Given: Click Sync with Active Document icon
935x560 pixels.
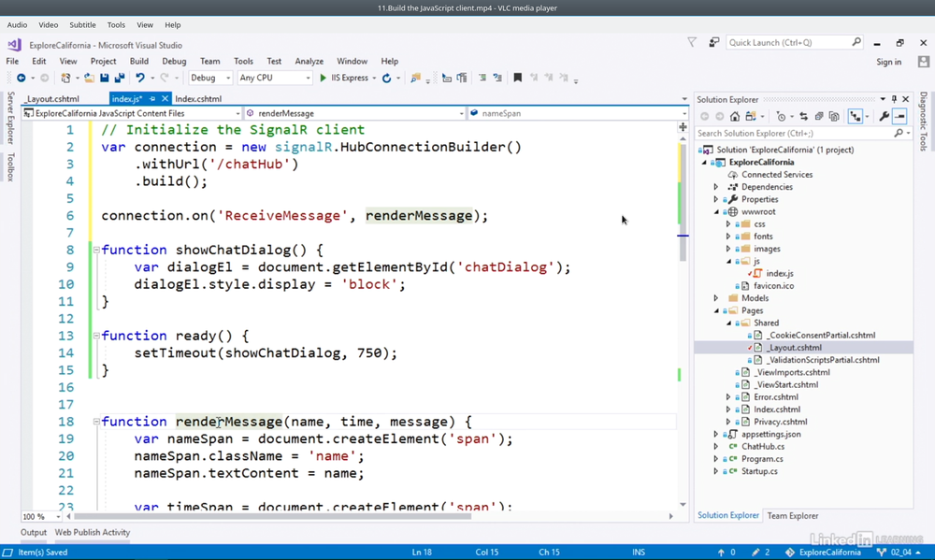Looking at the screenshot, I should pyautogui.click(x=803, y=116).
